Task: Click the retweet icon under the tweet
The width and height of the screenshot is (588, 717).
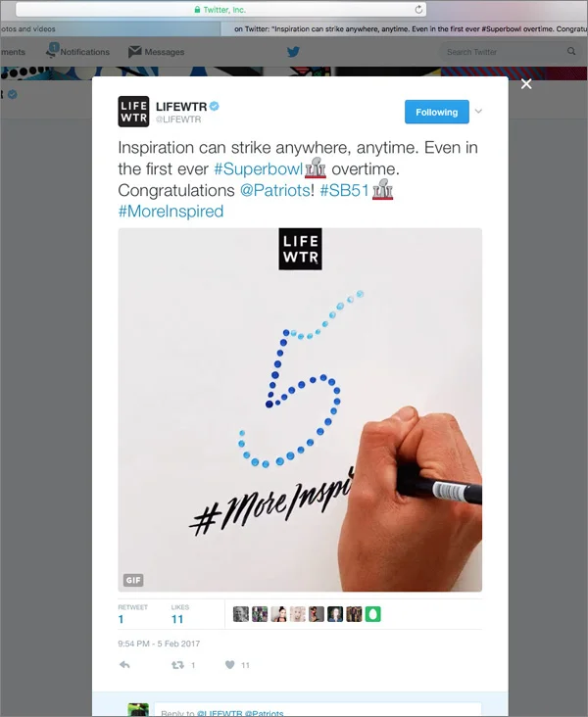Action: (x=177, y=665)
